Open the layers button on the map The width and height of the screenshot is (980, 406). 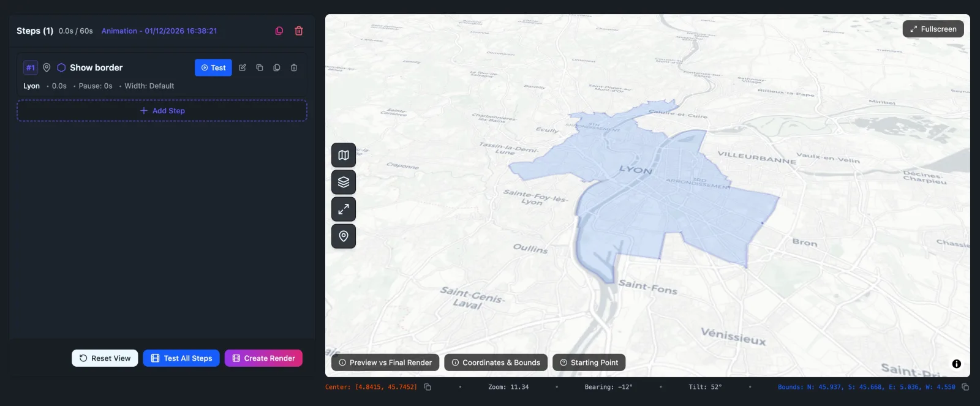click(x=344, y=182)
